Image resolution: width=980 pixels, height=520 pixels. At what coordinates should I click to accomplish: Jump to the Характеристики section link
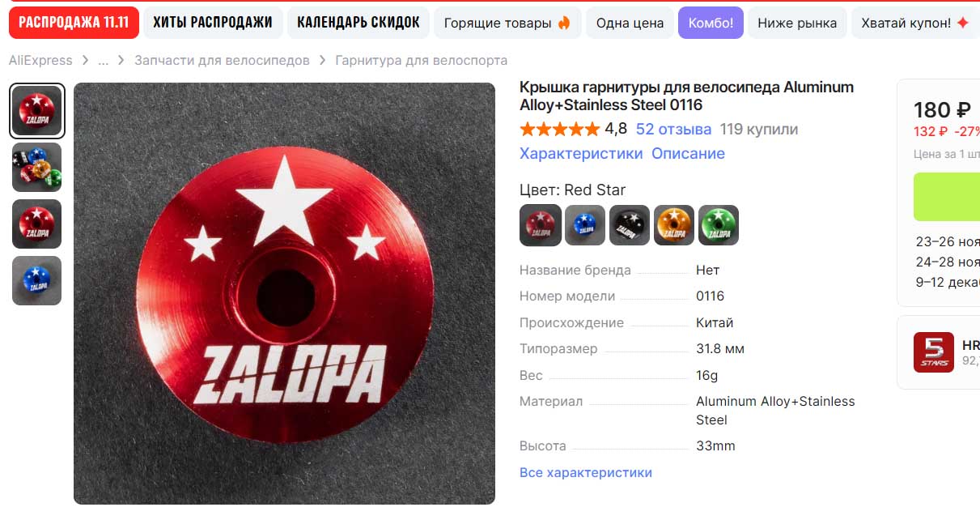581,154
